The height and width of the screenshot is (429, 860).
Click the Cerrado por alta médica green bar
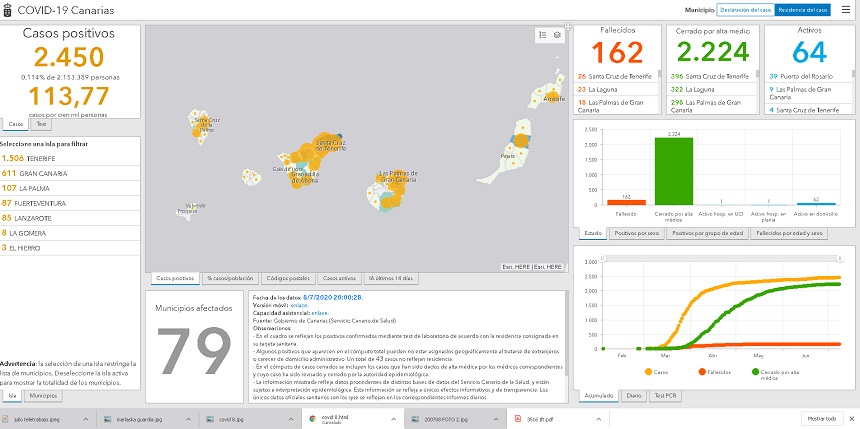[x=673, y=170]
